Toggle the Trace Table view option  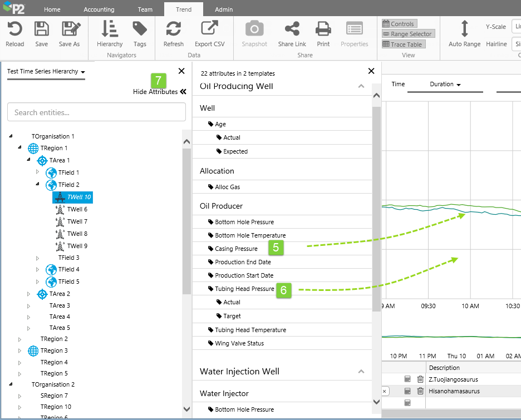tap(403, 45)
